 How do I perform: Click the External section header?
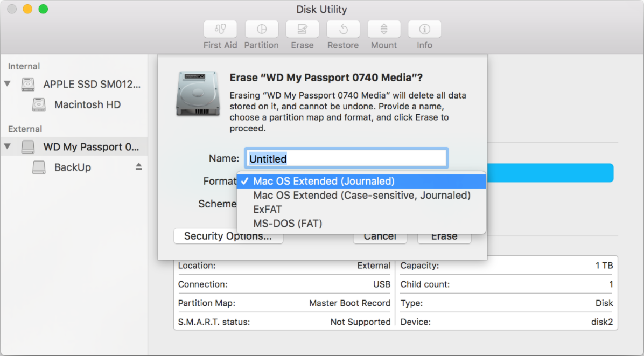[25, 129]
